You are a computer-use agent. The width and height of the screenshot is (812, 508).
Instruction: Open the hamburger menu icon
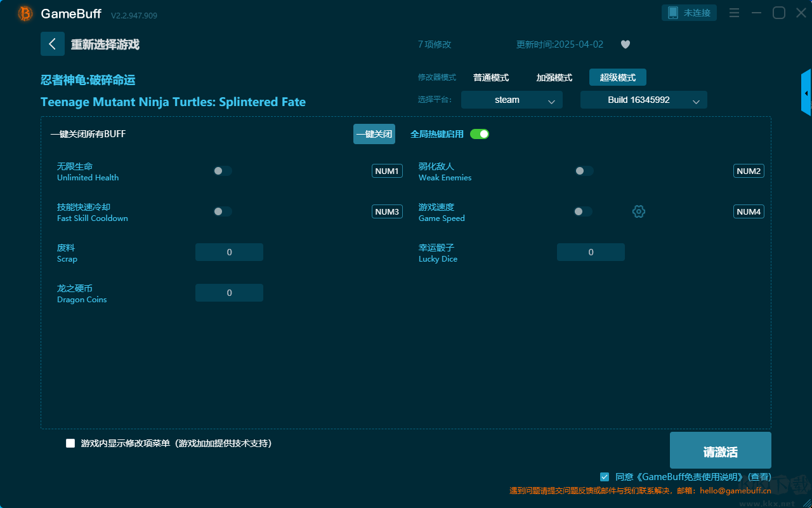pos(734,13)
